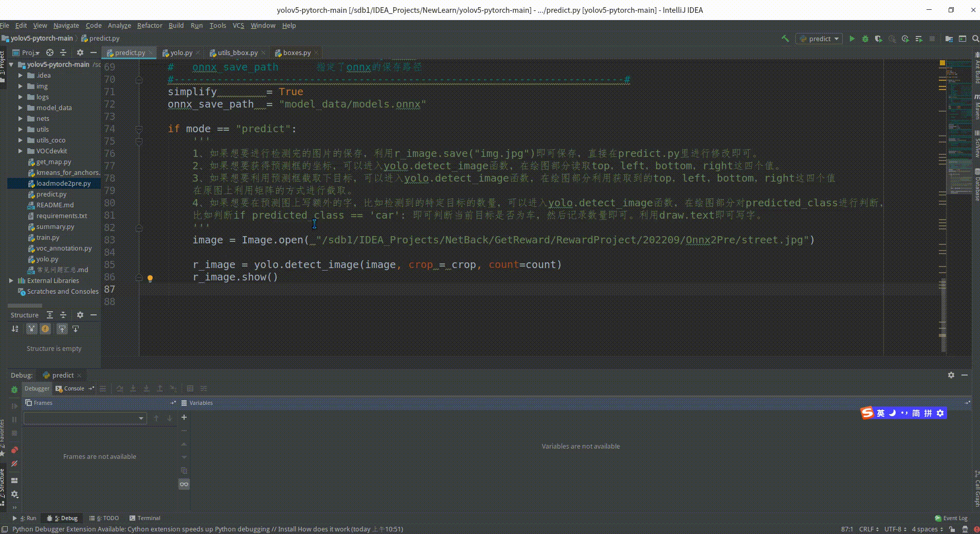The width and height of the screenshot is (980, 534).
Task: Expand External Libraries node
Action: pos(11,280)
